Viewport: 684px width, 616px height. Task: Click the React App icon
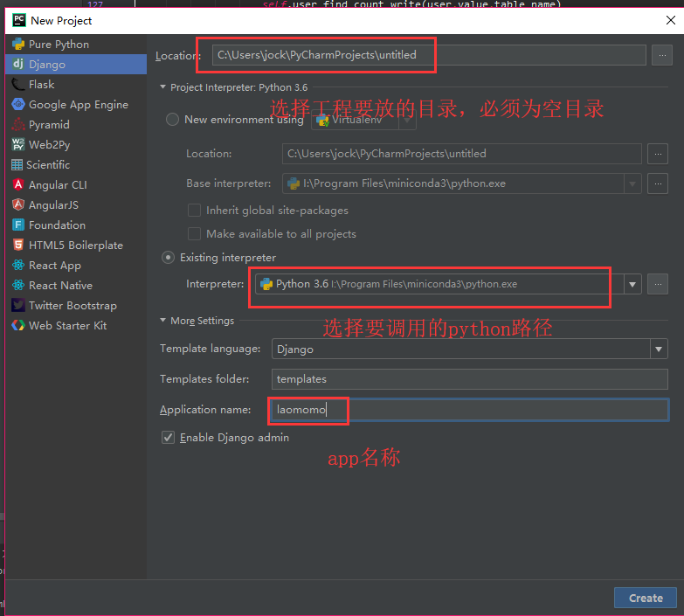point(17,265)
